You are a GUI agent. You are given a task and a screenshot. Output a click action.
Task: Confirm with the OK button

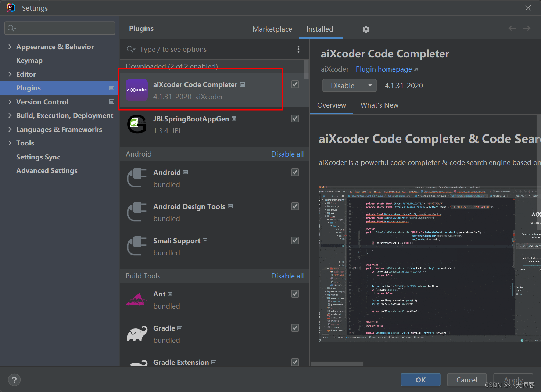[420, 380]
